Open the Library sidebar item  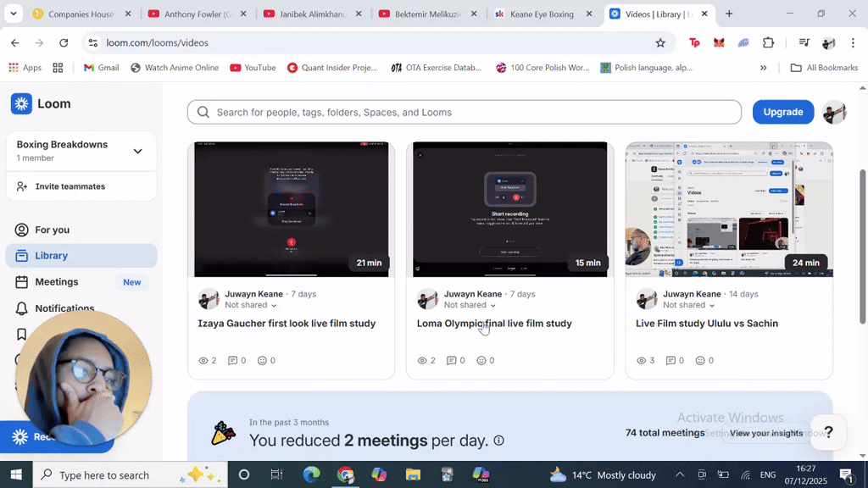pos(81,256)
